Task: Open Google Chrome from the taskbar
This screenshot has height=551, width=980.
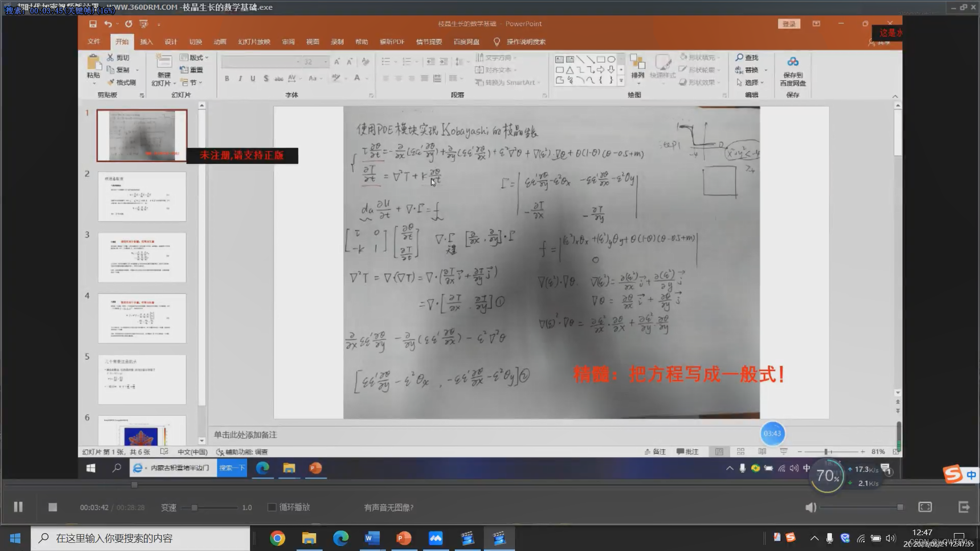Action: 277,538
